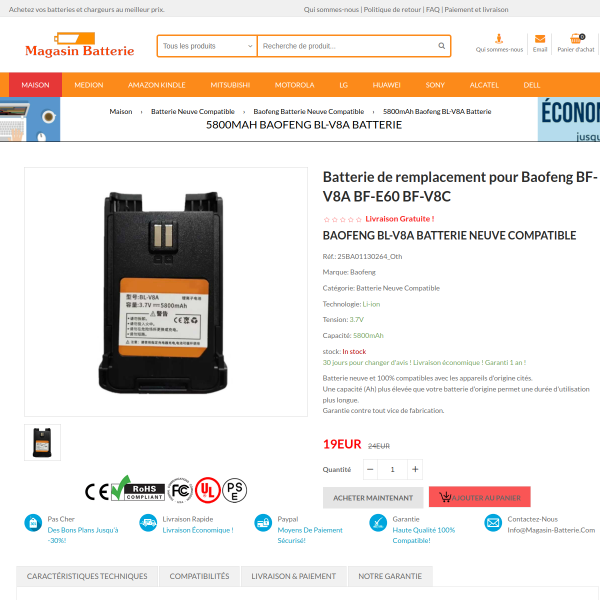600x600 pixels.
Task: Open the Qui sommes-nous person icon
Action: (499, 38)
